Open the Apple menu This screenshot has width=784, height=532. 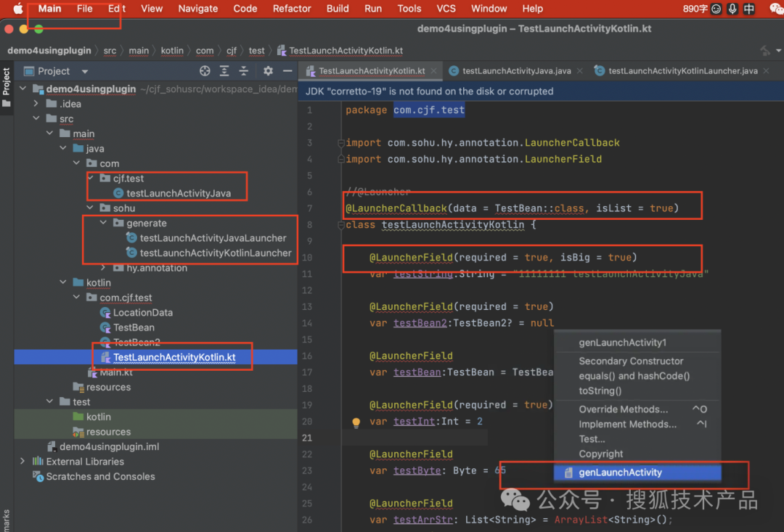[x=18, y=9]
